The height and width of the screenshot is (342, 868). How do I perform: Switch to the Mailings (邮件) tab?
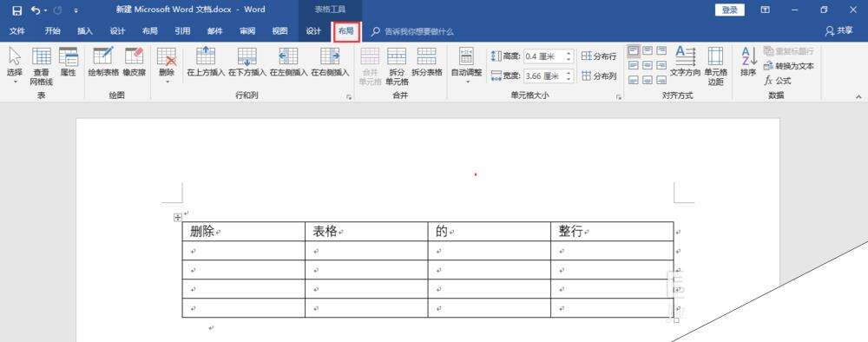[x=214, y=31]
